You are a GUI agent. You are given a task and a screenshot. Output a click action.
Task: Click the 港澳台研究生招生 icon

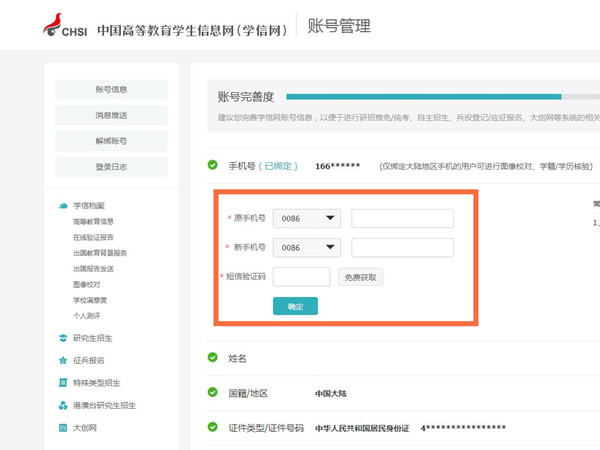(63, 405)
